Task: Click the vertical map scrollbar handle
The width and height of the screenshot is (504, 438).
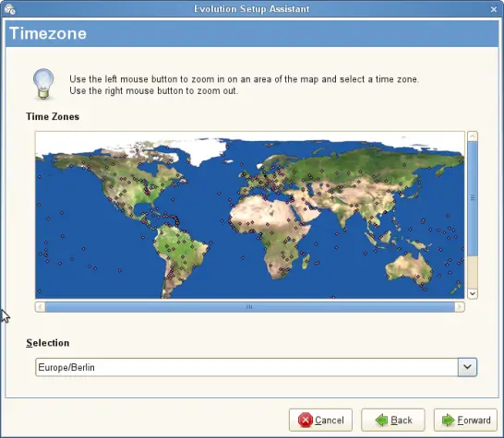Action: (473, 198)
